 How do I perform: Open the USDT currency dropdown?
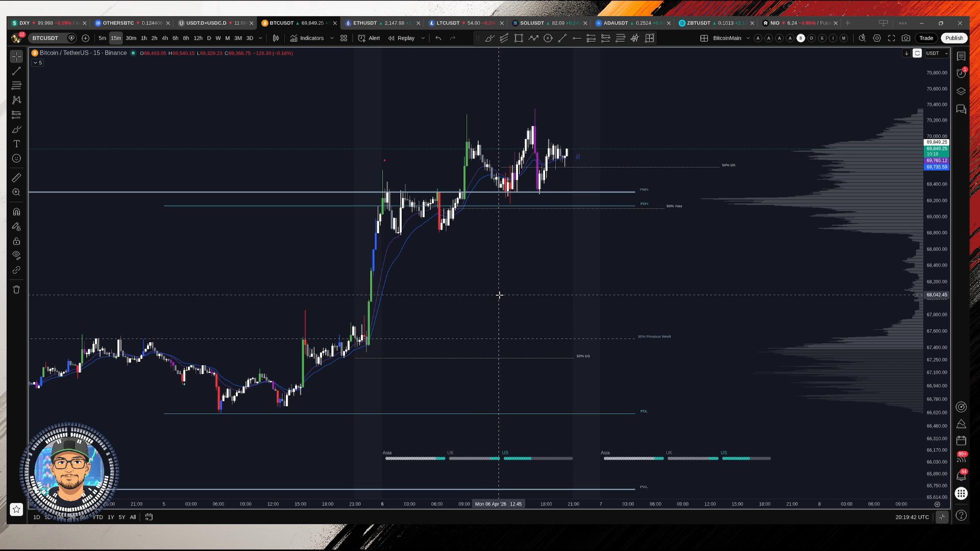(x=937, y=53)
